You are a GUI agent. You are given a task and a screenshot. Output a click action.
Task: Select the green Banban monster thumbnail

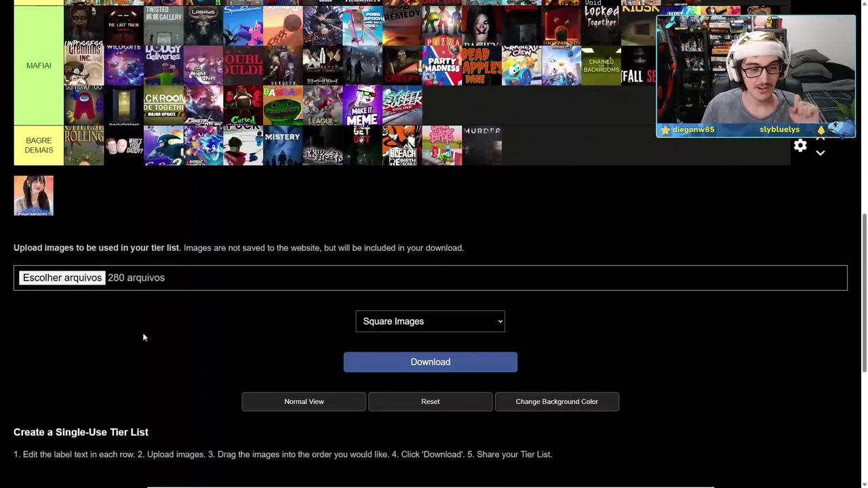click(x=283, y=105)
